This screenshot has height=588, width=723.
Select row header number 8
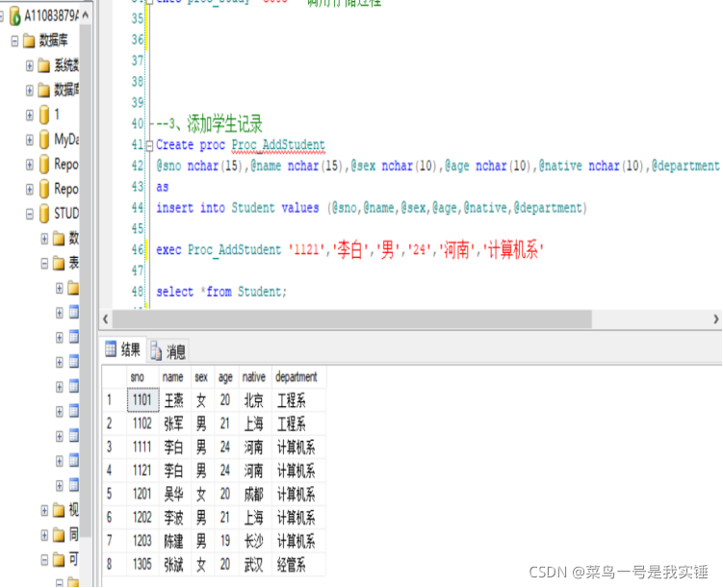click(x=114, y=565)
